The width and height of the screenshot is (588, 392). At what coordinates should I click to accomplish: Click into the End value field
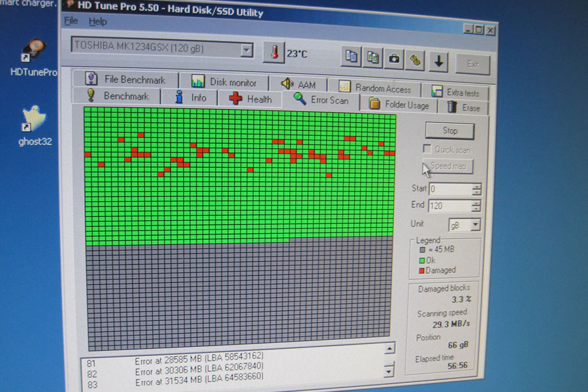click(449, 206)
